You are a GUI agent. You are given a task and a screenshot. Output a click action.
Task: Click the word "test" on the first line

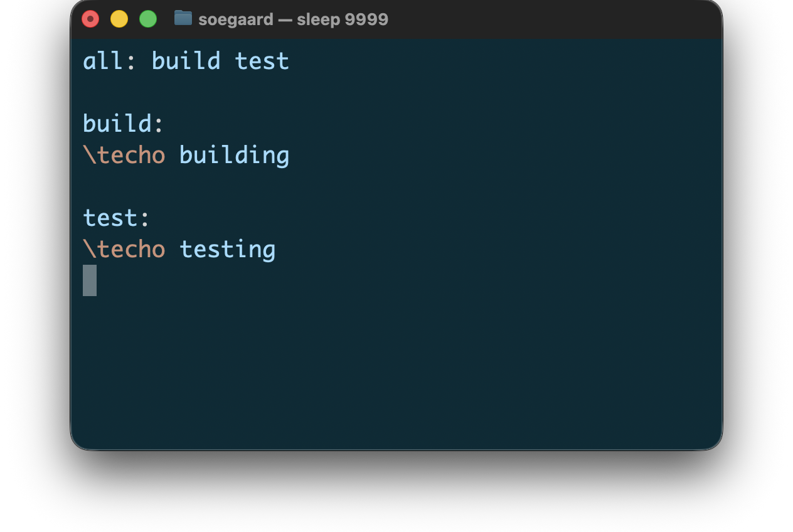[x=262, y=61]
